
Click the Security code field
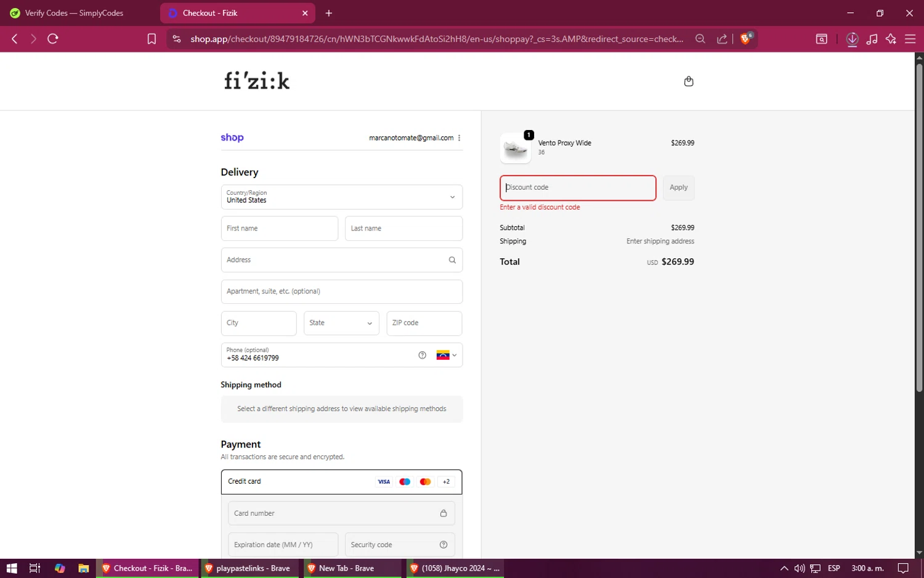click(400, 545)
